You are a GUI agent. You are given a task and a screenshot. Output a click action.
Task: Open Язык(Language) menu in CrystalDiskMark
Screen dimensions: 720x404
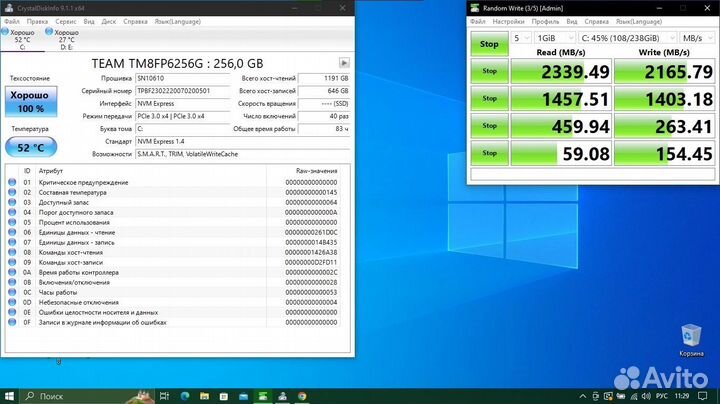point(639,22)
